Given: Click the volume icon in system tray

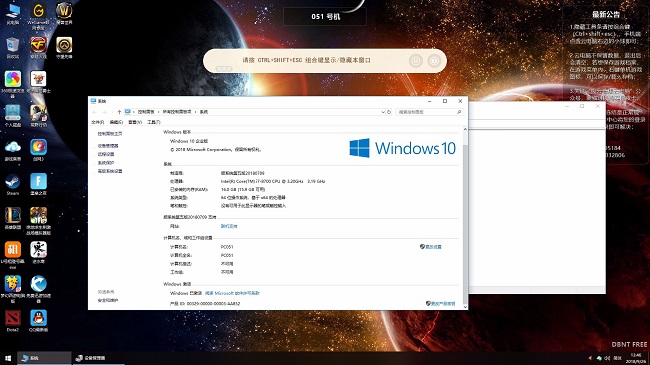Looking at the screenshot, I should tap(607, 358).
